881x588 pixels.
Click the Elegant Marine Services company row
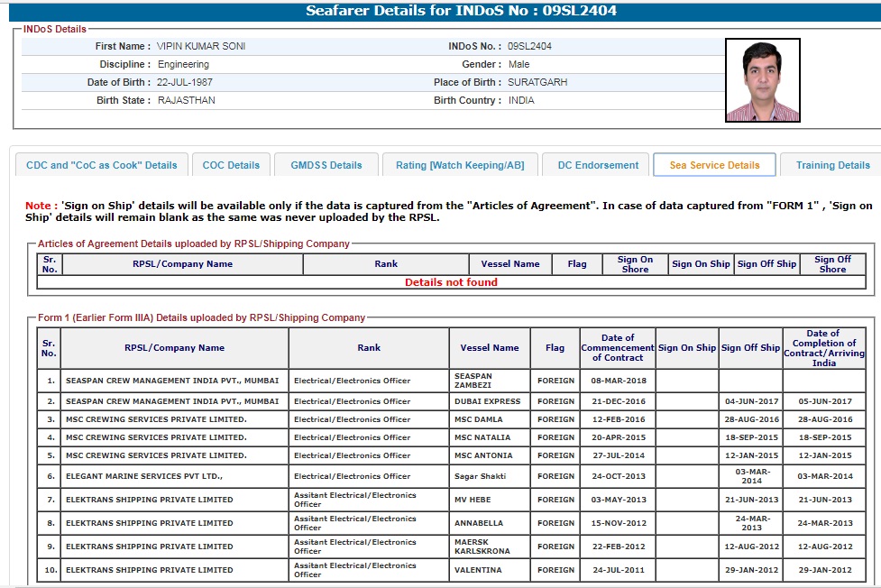coord(144,476)
